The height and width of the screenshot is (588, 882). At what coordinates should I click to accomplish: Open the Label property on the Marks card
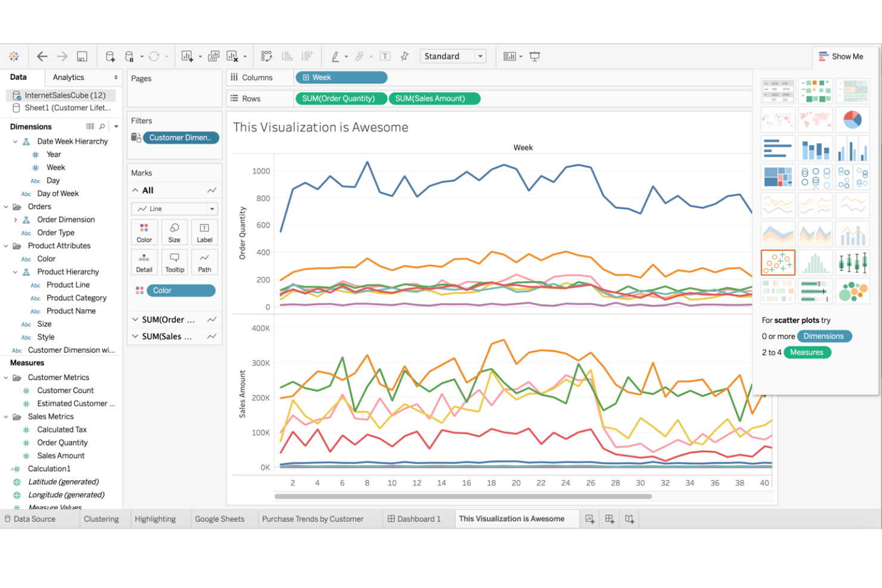click(x=204, y=232)
